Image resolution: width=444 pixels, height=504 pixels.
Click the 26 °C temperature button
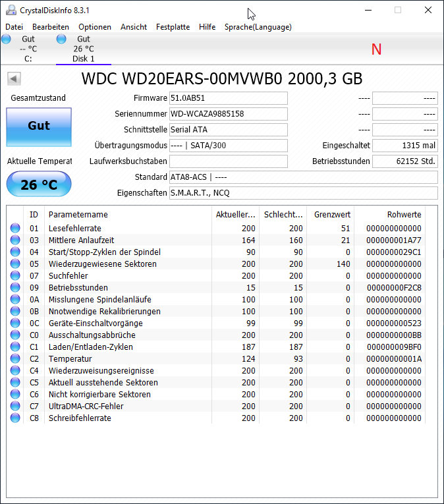point(39,184)
